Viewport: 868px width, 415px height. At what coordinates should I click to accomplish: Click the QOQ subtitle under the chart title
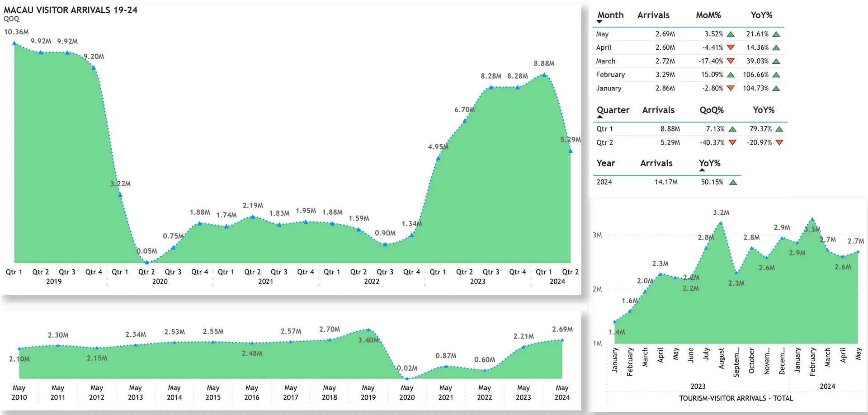[x=12, y=19]
